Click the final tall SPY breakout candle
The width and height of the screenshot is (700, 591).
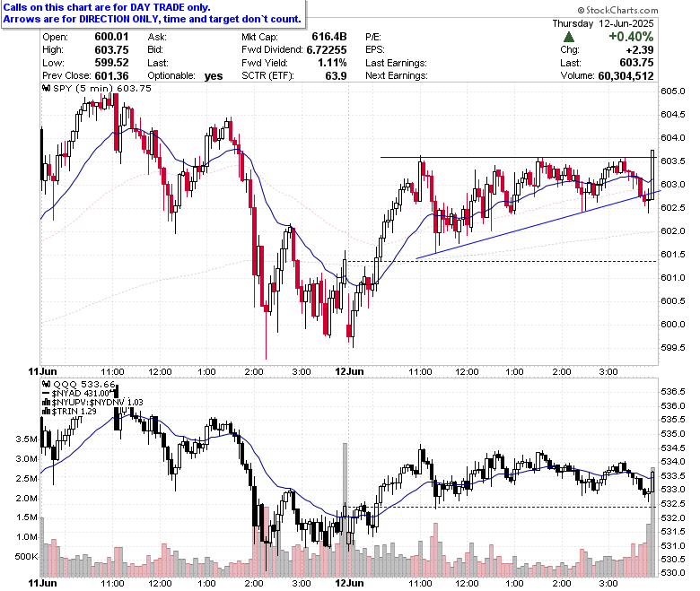(652, 174)
